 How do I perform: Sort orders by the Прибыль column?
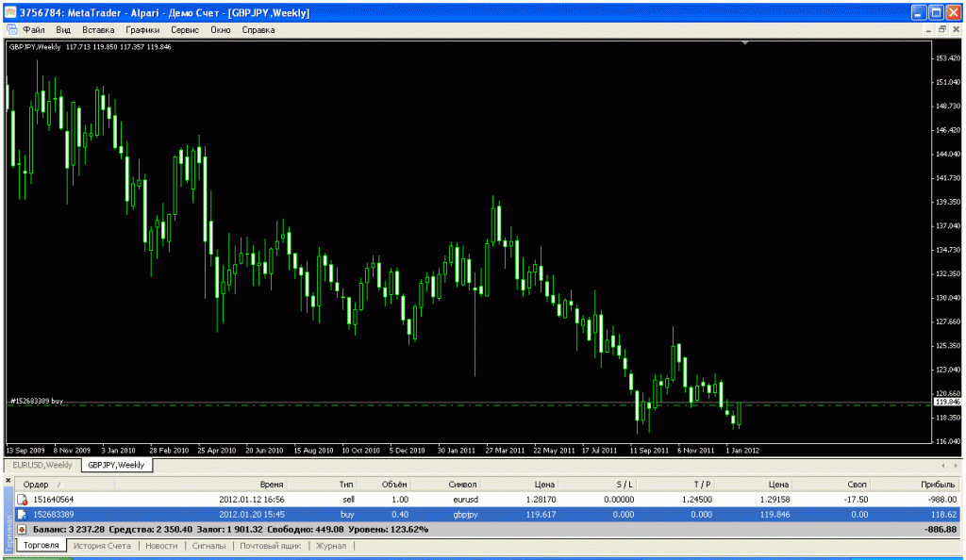pos(940,484)
